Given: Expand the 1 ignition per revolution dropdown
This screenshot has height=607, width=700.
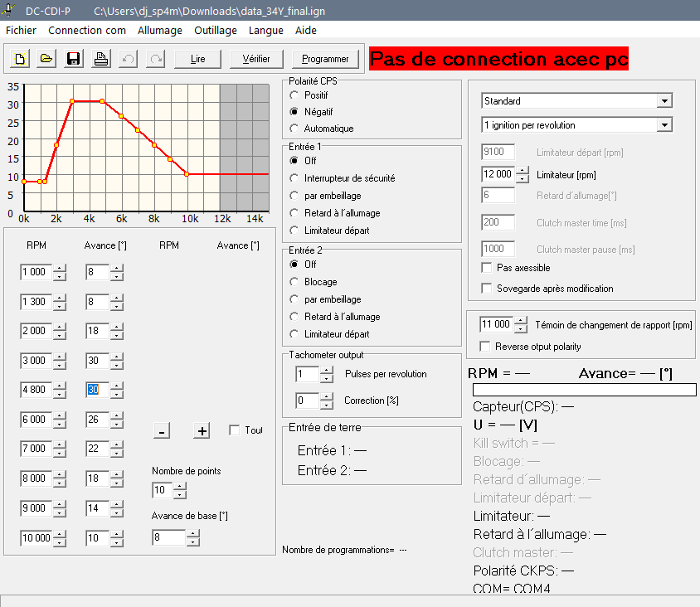Looking at the screenshot, I should pos(664,125).
